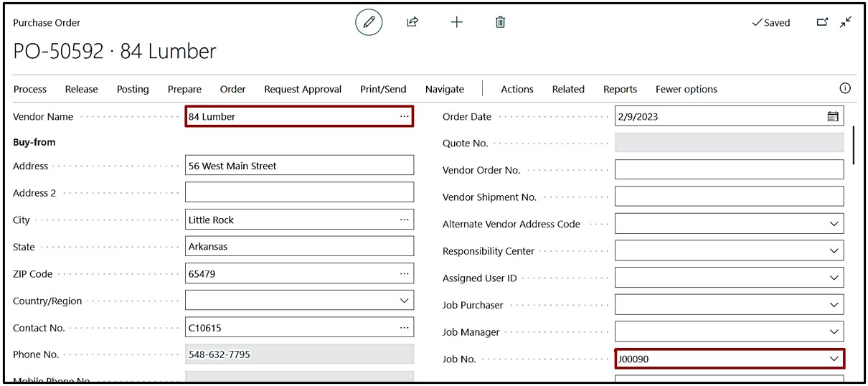Viewport: 868px width, 386px height.
Task: Open the info circle FactBox icon
Action: [845, 88]
